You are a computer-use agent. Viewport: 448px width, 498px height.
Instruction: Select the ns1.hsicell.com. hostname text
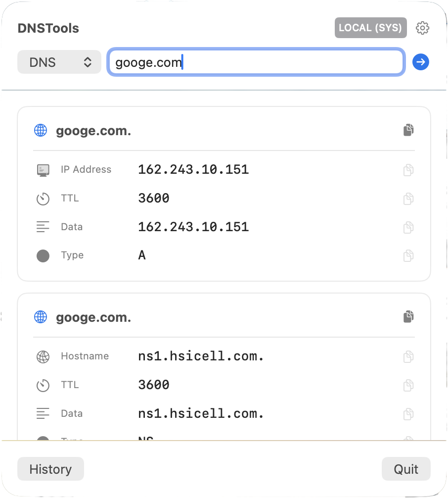[x=201, y=356]
